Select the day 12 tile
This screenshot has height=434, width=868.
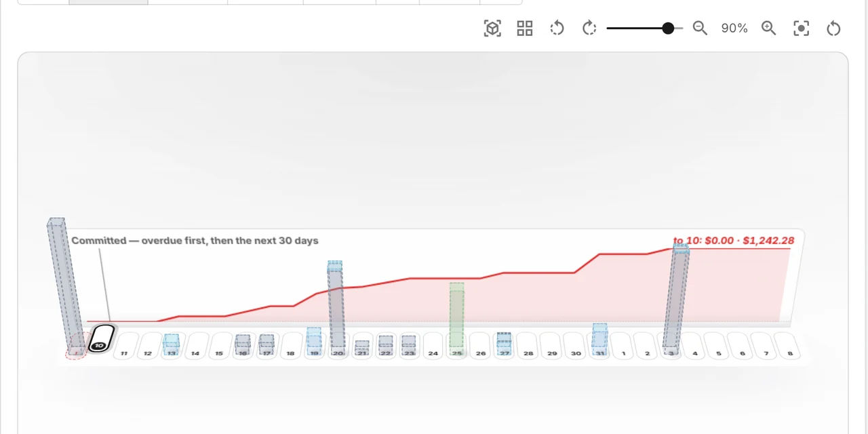point(149,346)
